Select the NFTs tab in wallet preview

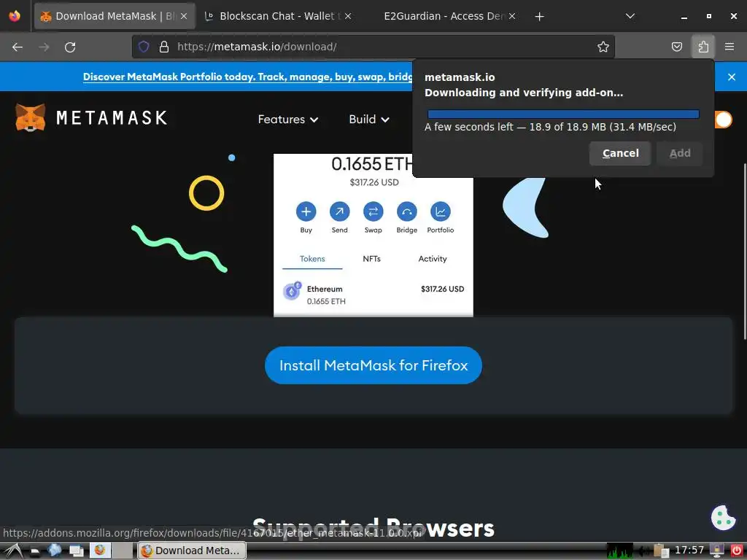tap(371, 259)
